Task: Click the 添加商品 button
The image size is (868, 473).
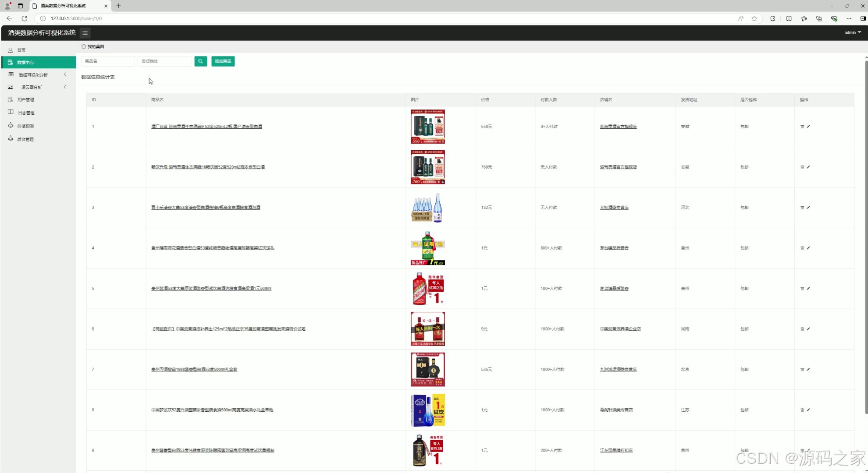Action: tap(223, 61)
